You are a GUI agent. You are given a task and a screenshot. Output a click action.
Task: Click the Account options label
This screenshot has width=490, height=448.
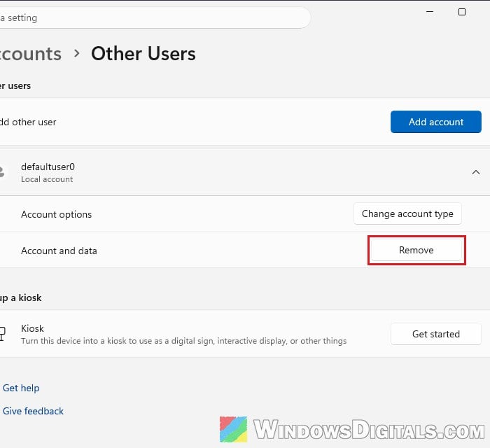pos(56,215)
